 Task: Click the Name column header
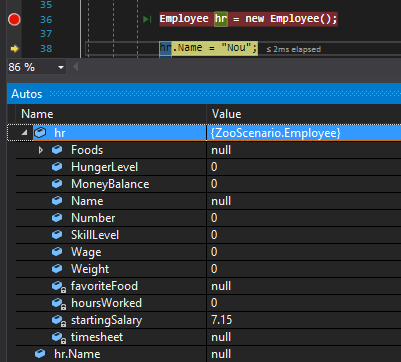[x=111, y=114]
